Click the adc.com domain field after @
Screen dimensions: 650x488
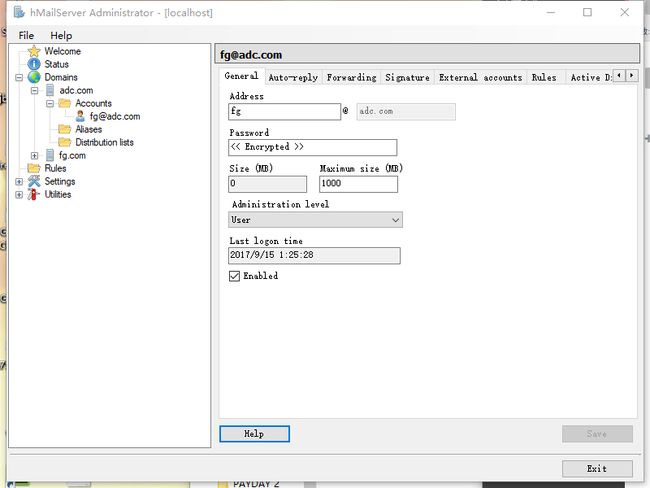pos(406,112)
